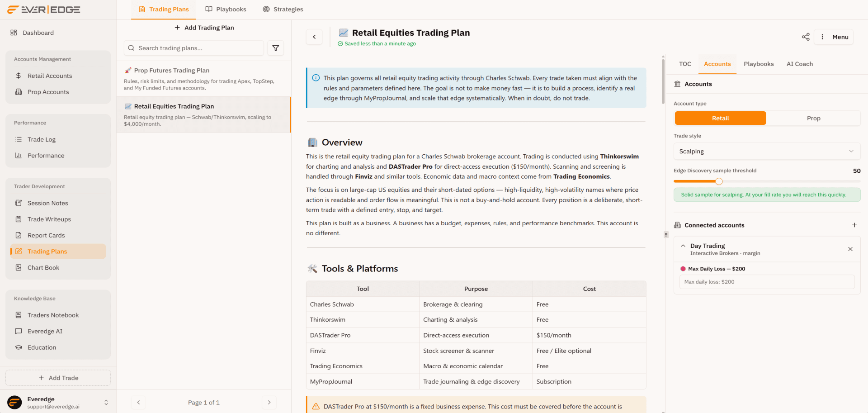This screenshot has width=868, height=413.
Task: Click the 'Max Daily Loss — $200' label
Action: coord(717,269)
